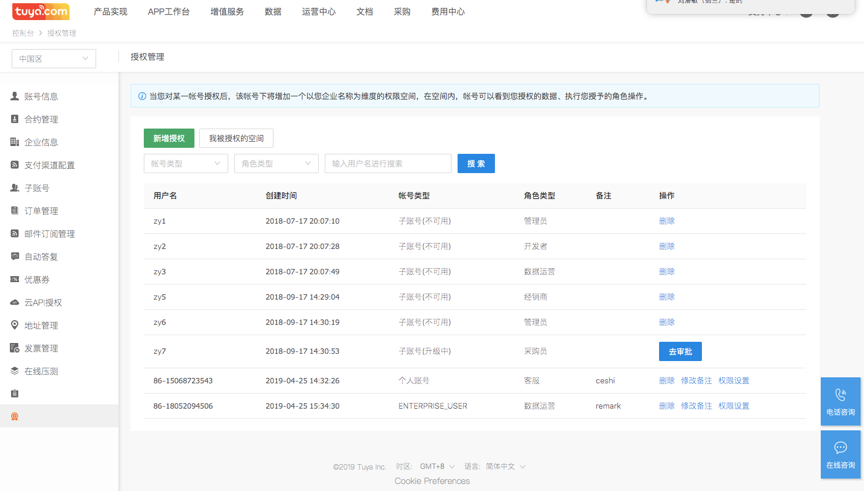Image resolution: width=864 pixels, height=491 pixels.
Task: Click 修改备注 for 86-15068723543 row
Action: pos(696,381)
